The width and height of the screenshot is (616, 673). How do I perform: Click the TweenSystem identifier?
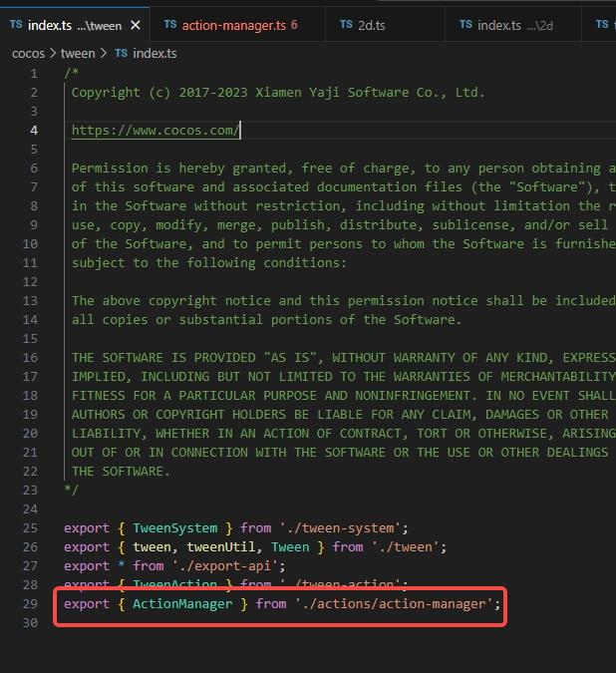(175, 527)
